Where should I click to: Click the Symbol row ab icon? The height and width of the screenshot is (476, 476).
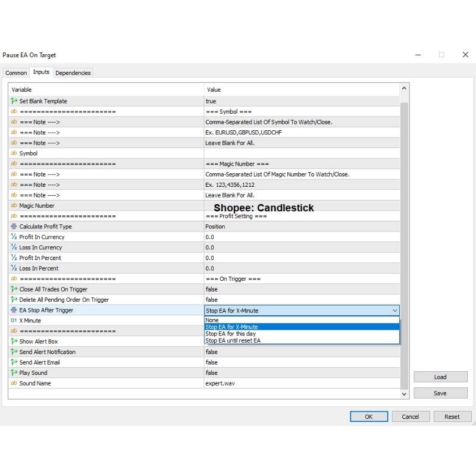click(14, 154)
